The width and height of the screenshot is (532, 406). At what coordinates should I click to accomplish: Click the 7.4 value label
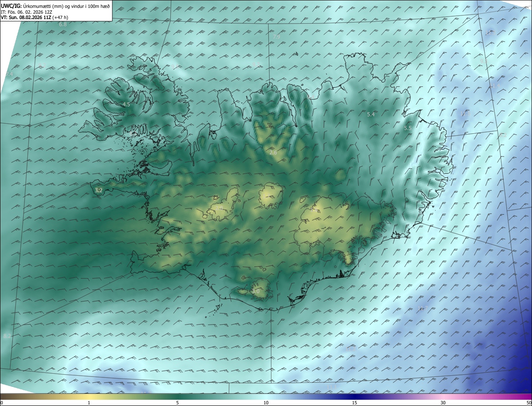10,74
